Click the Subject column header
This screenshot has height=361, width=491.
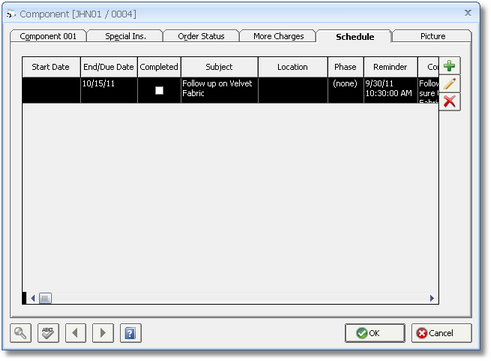(219, 67)
